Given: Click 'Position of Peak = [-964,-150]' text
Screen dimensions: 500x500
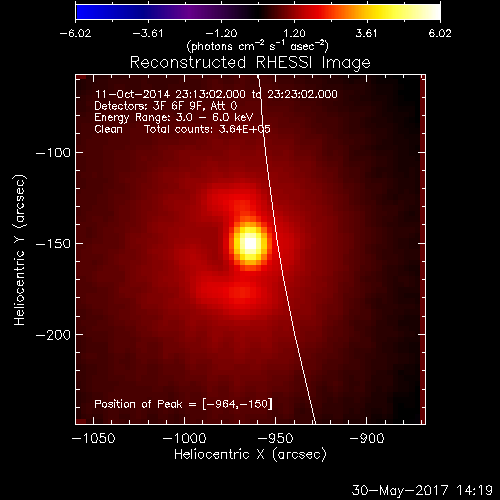Looking at the screenshot, I should [x=183, y=404].
